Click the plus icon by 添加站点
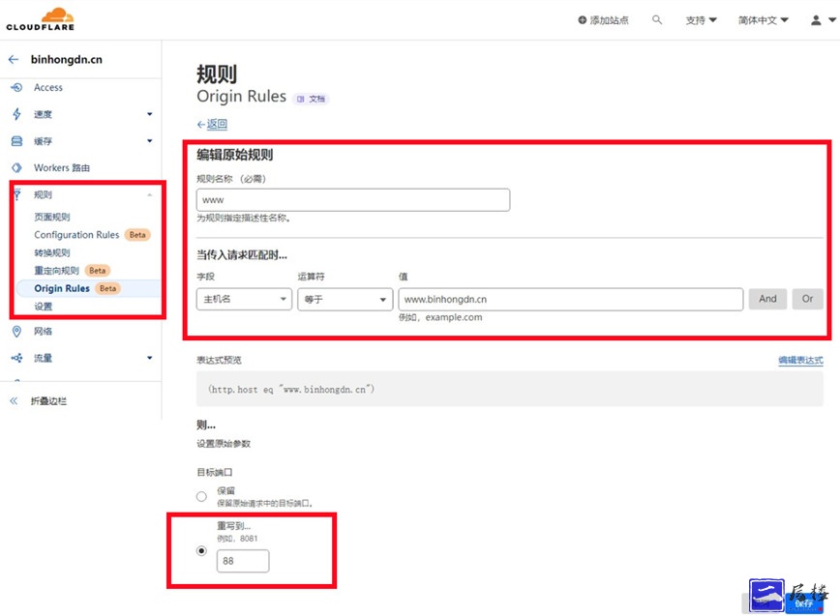 [x=583, y=20]
